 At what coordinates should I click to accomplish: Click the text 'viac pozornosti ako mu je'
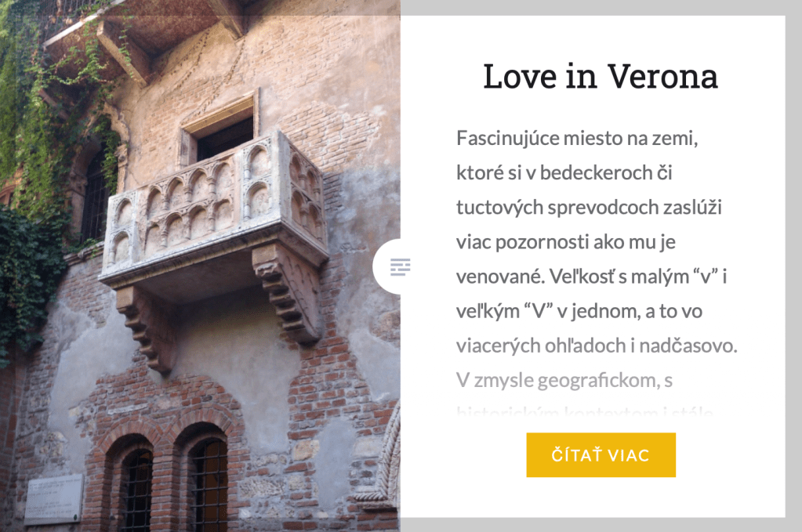[x=566, y=242]
